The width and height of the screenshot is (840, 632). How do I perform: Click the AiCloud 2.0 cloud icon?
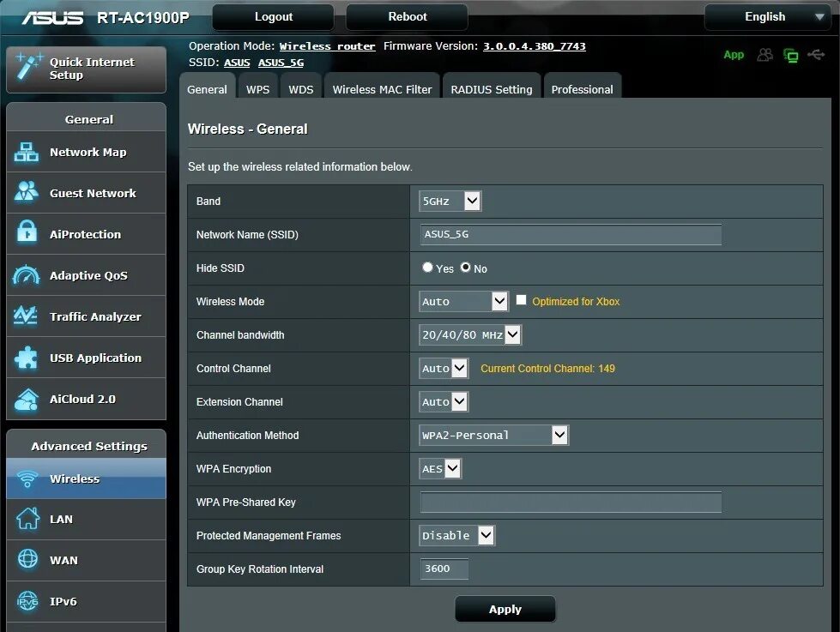[x=27, y=400]
